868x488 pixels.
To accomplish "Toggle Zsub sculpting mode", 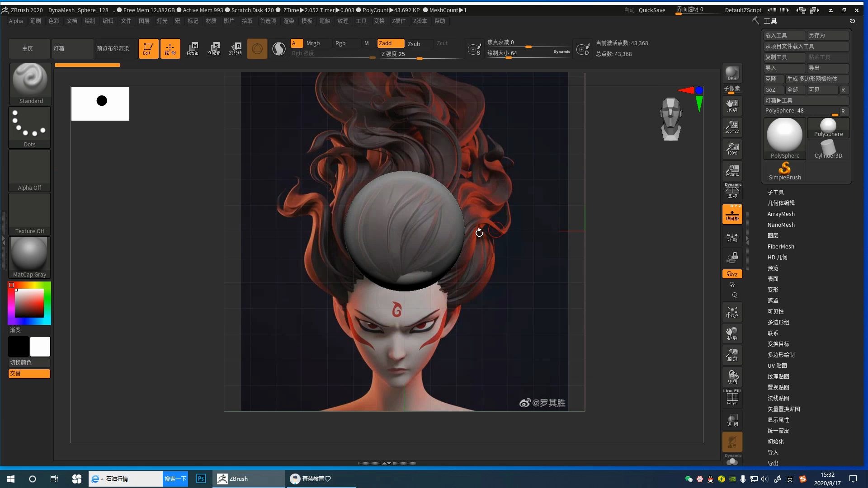I will coord(414,43).
